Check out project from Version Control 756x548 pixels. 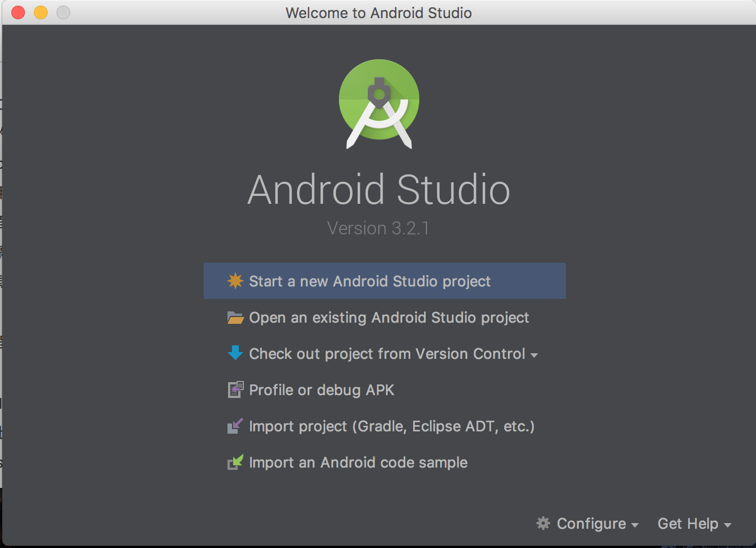point(385,354)
